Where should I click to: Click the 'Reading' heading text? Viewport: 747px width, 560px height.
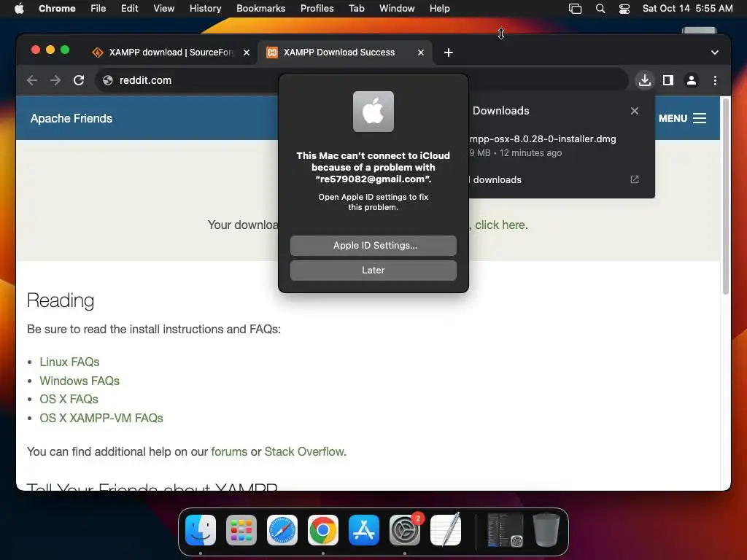pyautogui.click(x=61, y=300)
